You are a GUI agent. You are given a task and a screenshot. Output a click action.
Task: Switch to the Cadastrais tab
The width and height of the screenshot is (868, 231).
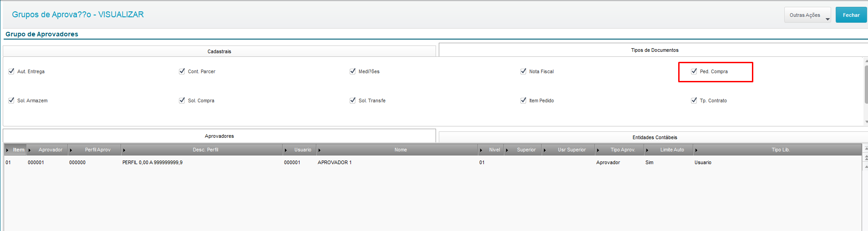[x=219, y=51]
